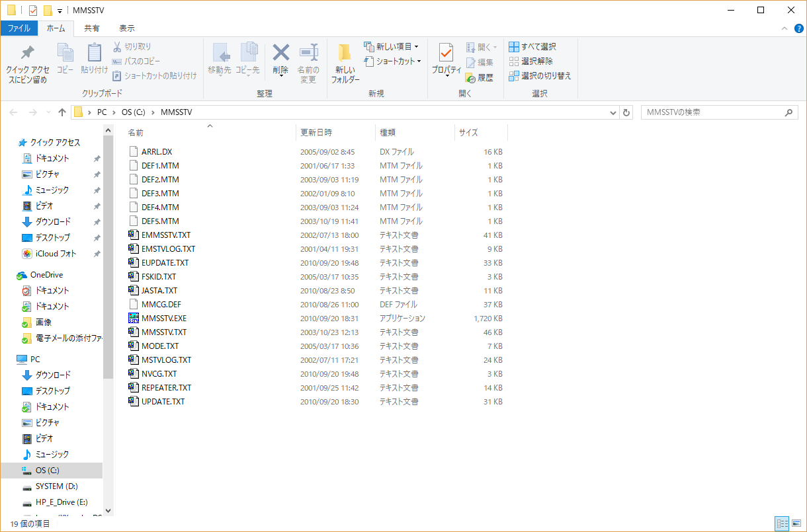Click the chevron after PC in breadcrumb

click(115, 112)
